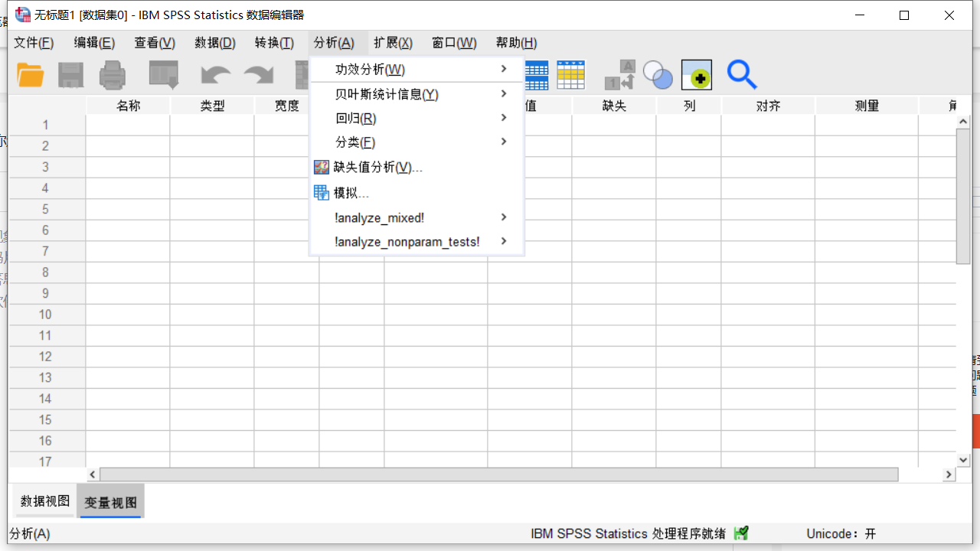The image size is (980, 551).
Task: Click the Redo arrow icon
Action: [x=259, y=75]
